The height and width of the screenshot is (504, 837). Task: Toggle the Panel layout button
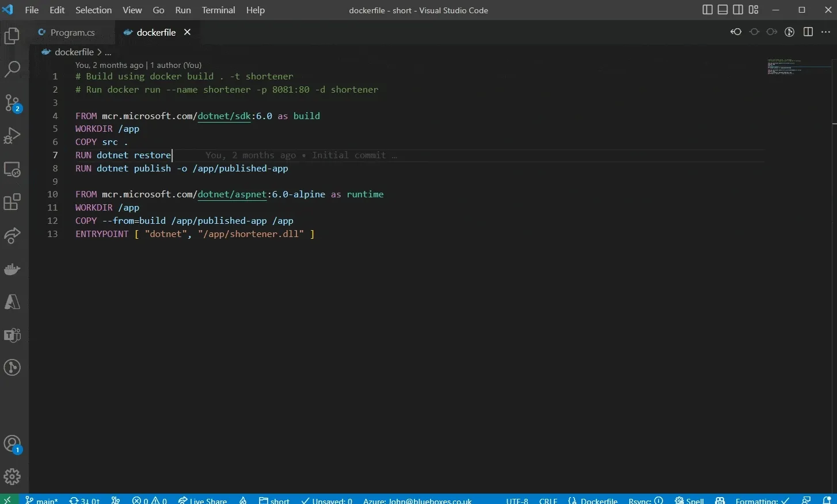pyautogui.click(x=722, y=10)
